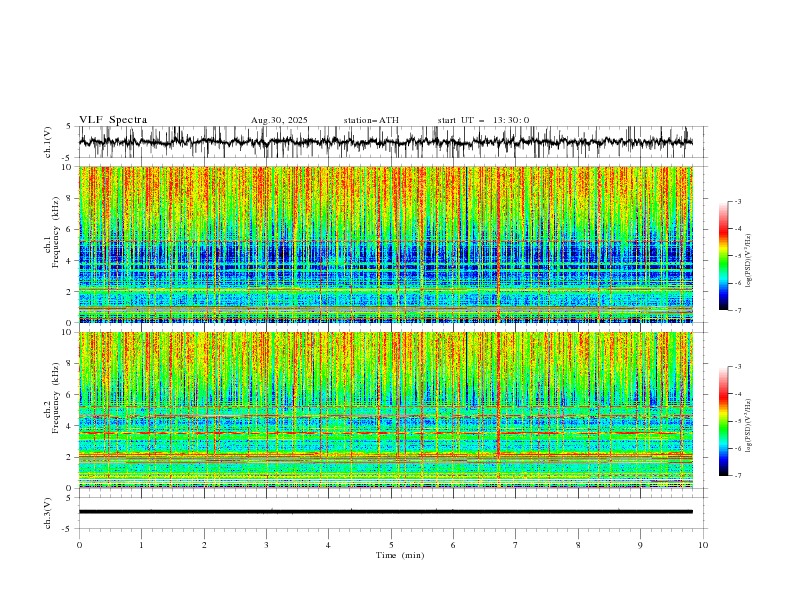Click the time tick label '3' on the x-axis
The width and height of the screenshot is (792, 612).
point(266,545)
